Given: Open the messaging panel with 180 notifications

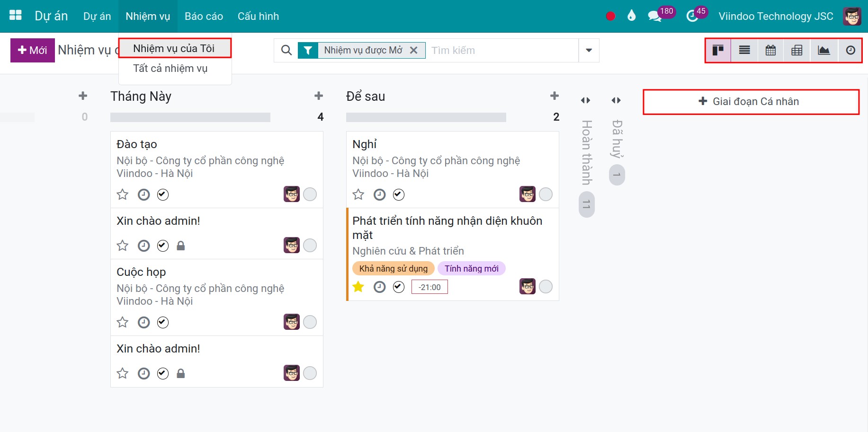Looking at the screenshot, I should (x=654, y=16).
